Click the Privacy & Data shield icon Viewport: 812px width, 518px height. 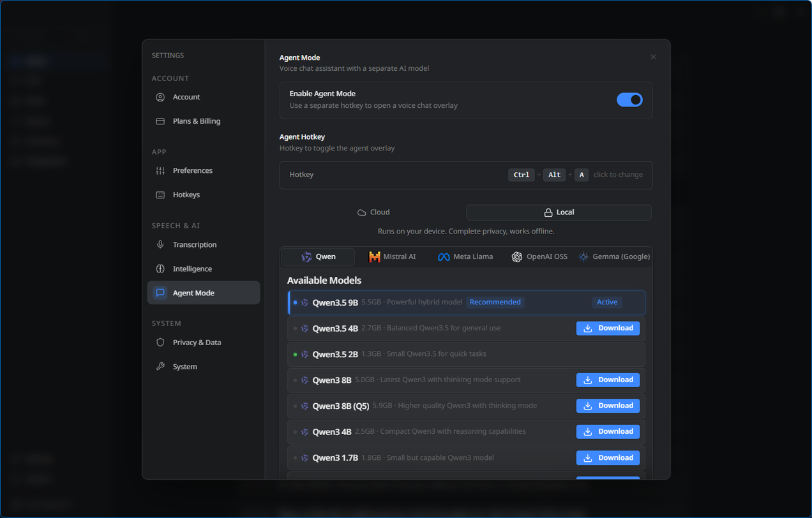pyautogui.click(x=160, y=343)
